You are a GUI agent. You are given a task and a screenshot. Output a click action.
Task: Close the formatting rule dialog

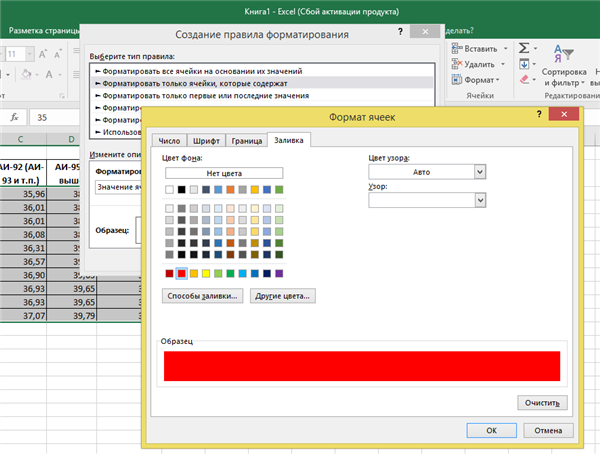point(425,31)
